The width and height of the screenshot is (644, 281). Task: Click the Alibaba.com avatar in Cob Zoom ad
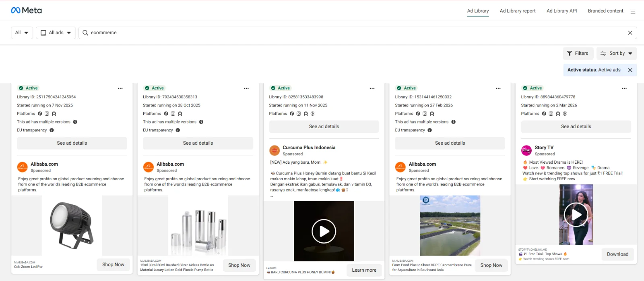[x=23, y=167]
